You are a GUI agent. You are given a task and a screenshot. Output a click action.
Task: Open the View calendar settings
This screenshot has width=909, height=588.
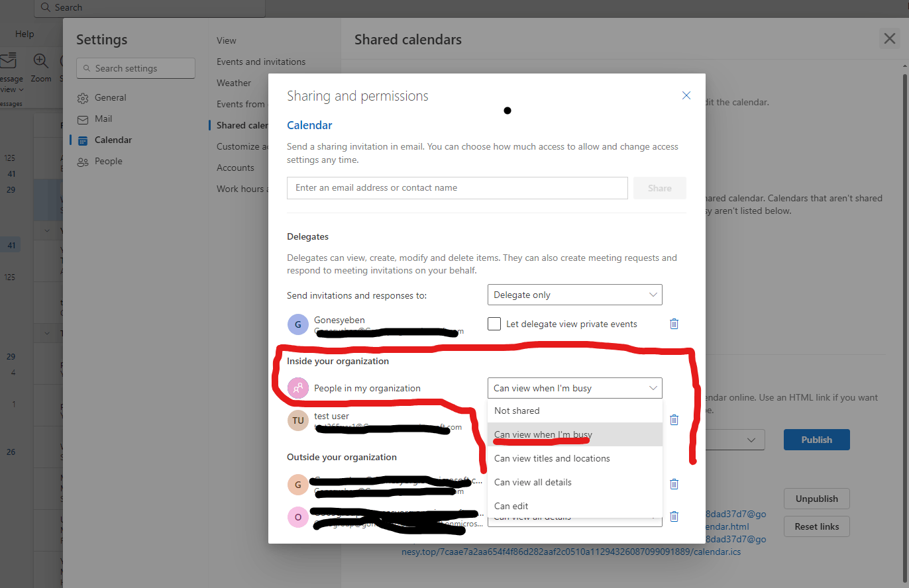pos(227,40)
